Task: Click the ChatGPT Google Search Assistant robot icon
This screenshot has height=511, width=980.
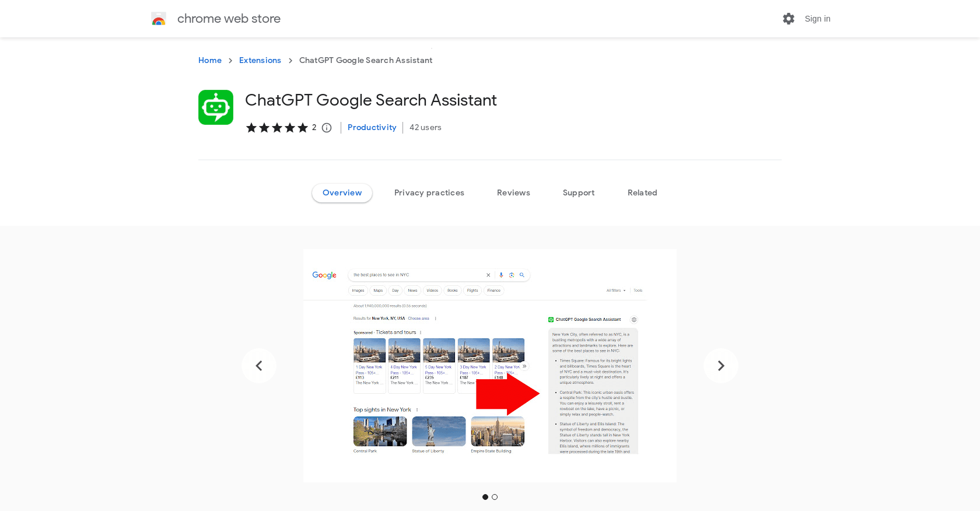Action: coord(216,107)
